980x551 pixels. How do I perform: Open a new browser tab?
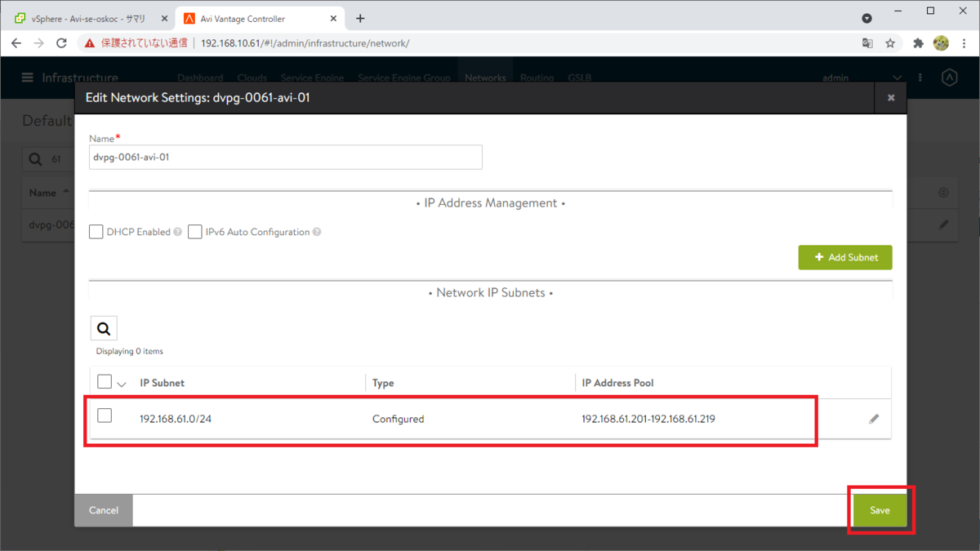[x=360, y=18]
